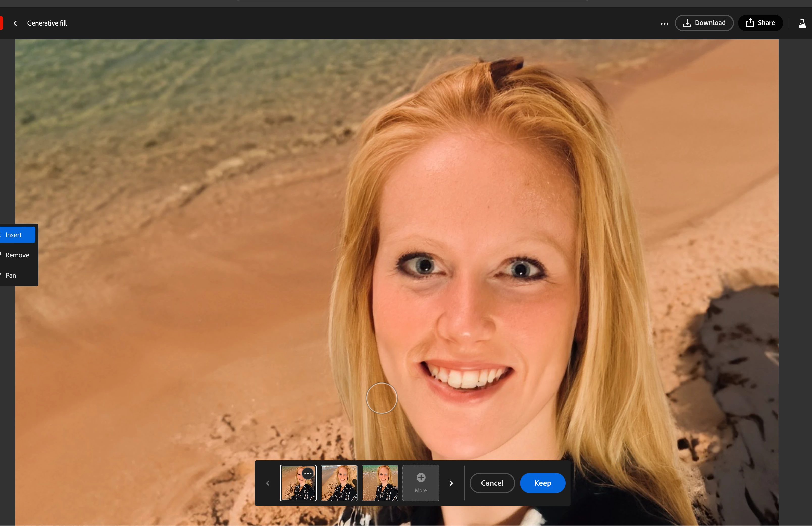Viewport: 812px width, 526px height.
Task: Activate the Pan tool
Action: pyautogui.click(x=11, y=275)
